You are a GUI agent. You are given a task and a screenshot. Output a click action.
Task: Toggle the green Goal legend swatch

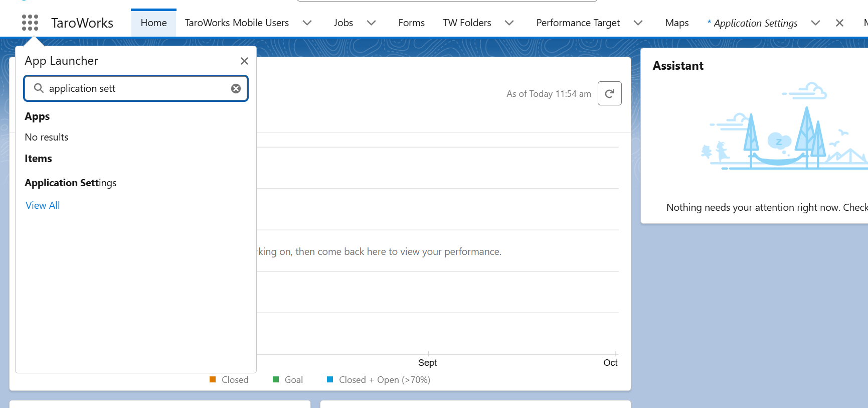click(276, 379)
